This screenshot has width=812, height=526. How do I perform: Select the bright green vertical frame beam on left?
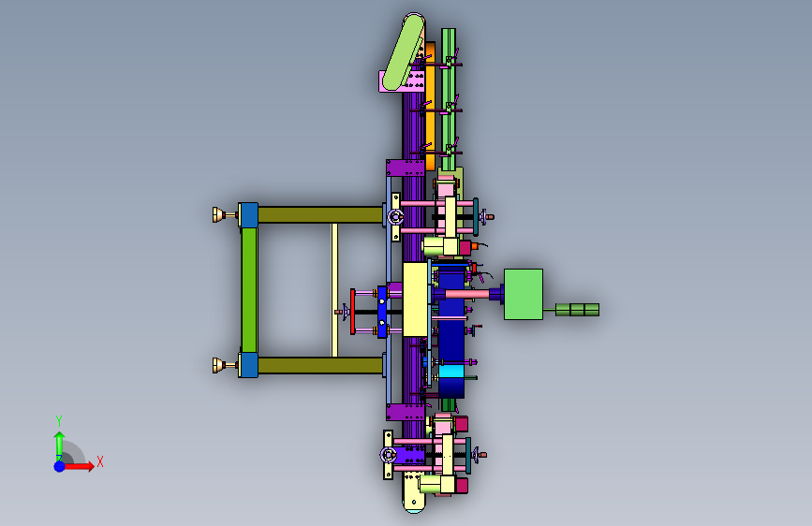(249, 290)
